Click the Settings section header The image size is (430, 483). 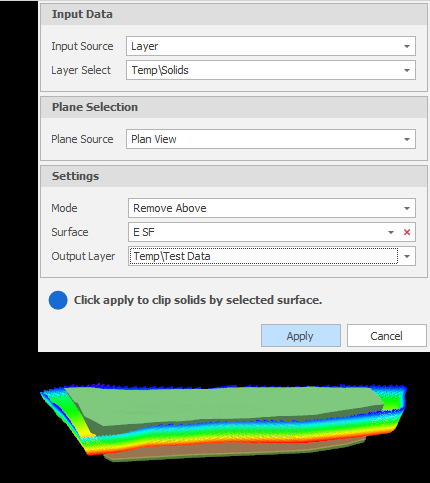point(234,176)
